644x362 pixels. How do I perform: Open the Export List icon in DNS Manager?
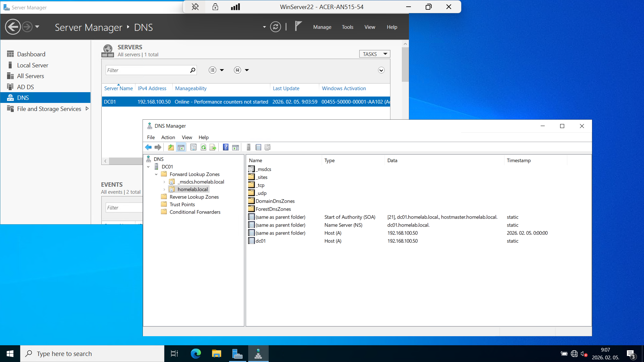[213, 147]
